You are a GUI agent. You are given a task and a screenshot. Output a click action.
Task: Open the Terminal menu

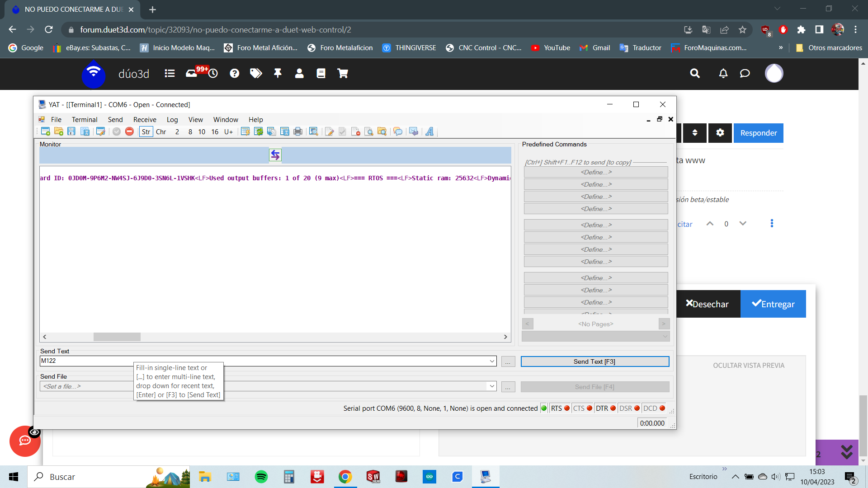click(x=84, y=119)
